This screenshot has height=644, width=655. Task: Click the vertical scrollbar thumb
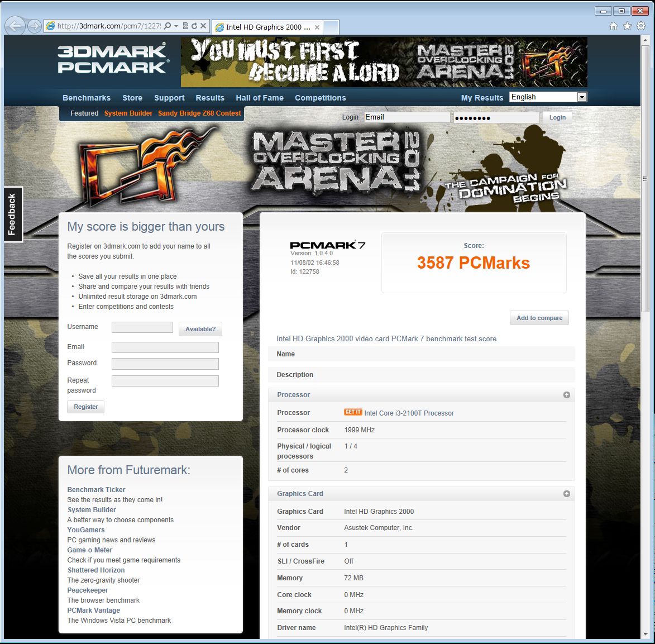(x=645, y=178)
